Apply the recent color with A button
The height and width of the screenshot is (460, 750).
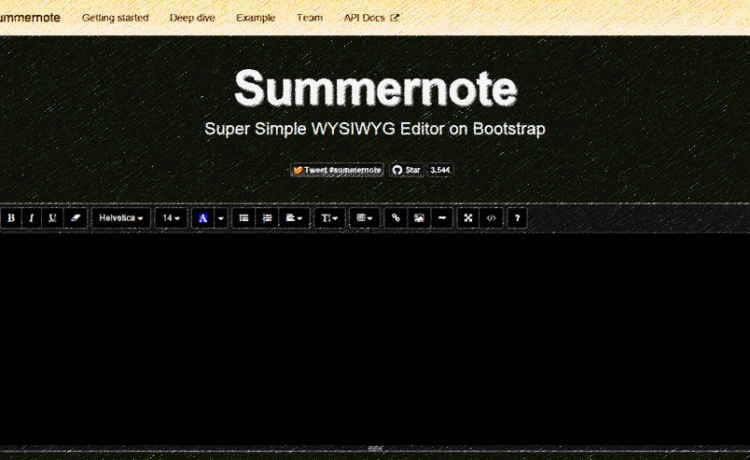[203, 218]
